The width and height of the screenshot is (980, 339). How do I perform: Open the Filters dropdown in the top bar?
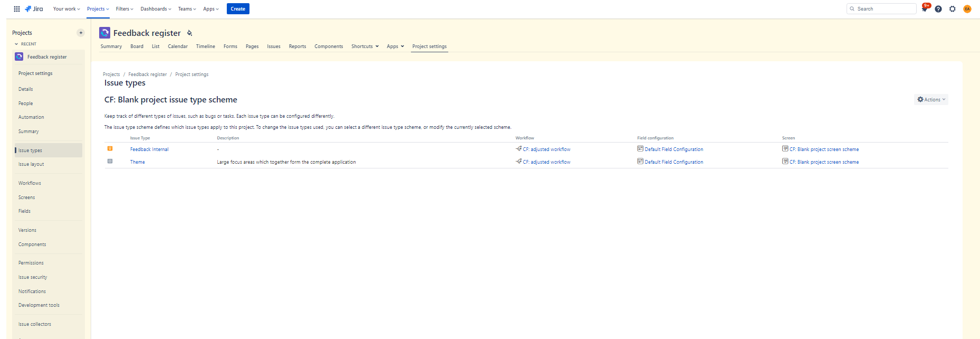(x=124, y=9)
